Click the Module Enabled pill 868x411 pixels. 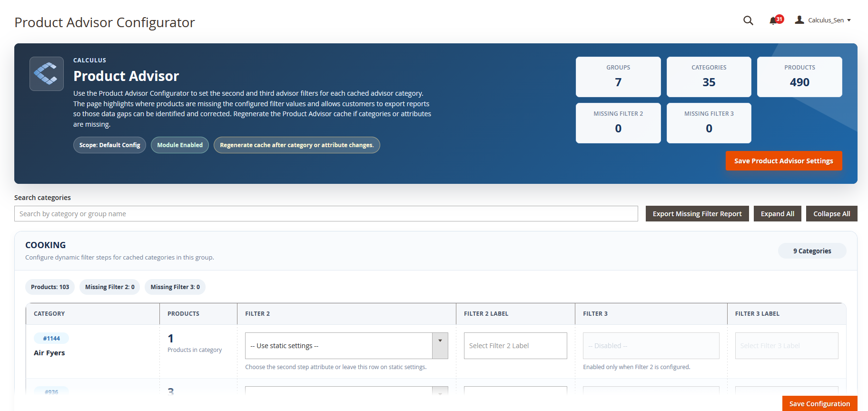pos(180,145)
